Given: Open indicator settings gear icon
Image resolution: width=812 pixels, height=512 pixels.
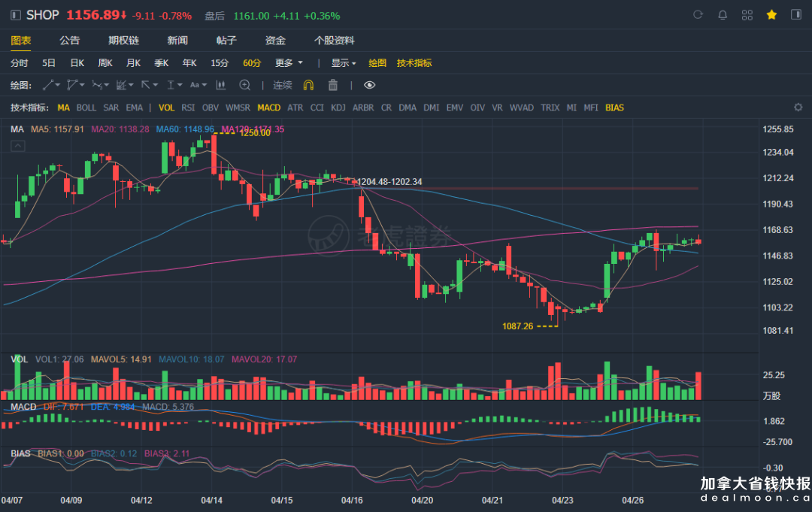Looking at the screenshot, I should 798,108.
